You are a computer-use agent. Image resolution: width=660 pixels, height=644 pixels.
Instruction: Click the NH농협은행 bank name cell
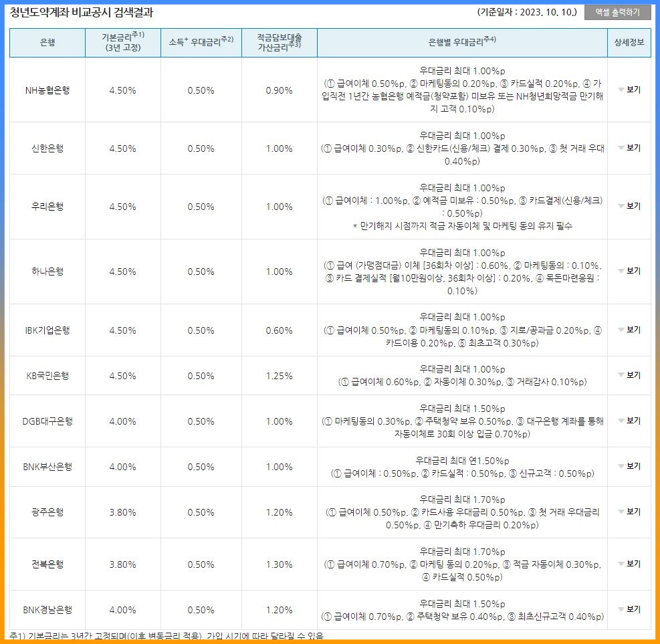click(x=47, y=90)
